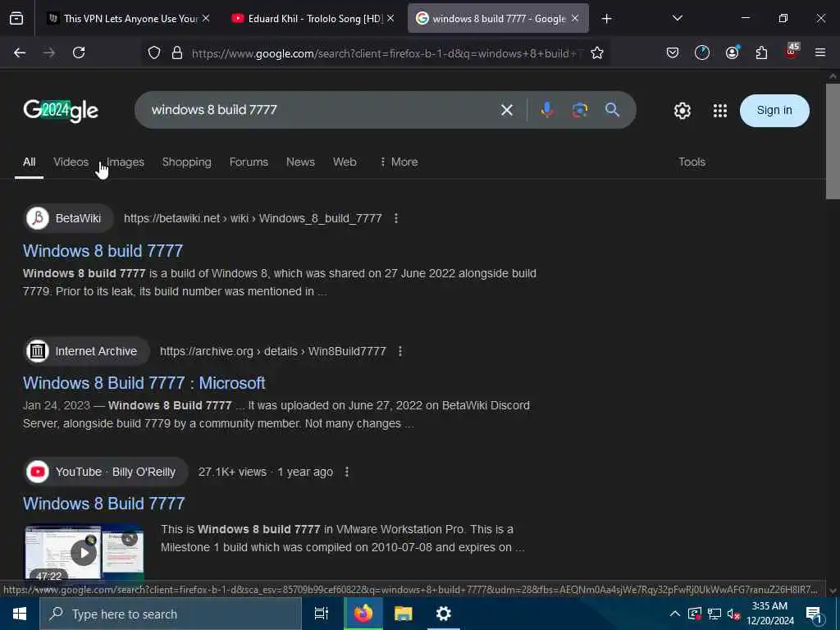The width and height of the screenshot is (840, 630).
Task: Close the Trololo Song tab
Action: click(x=390, y=18)
